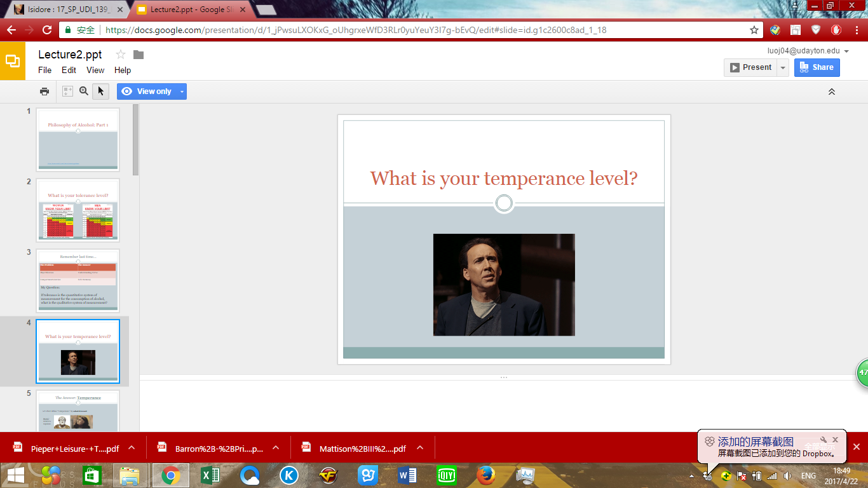The height and width of the screenshot is (488, 868).
Task: Click the Share button
Action: (x=817, y=67)
